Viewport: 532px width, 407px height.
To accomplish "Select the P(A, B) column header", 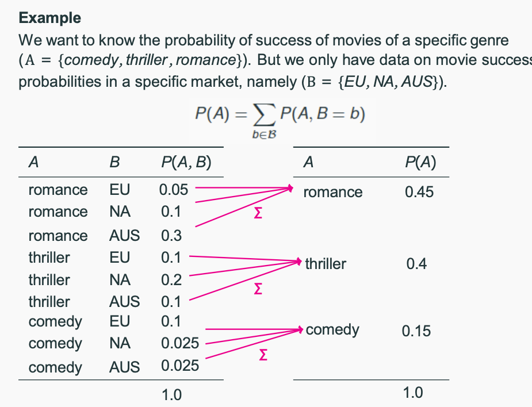I will pyautogui.click(x=186, y=162).
